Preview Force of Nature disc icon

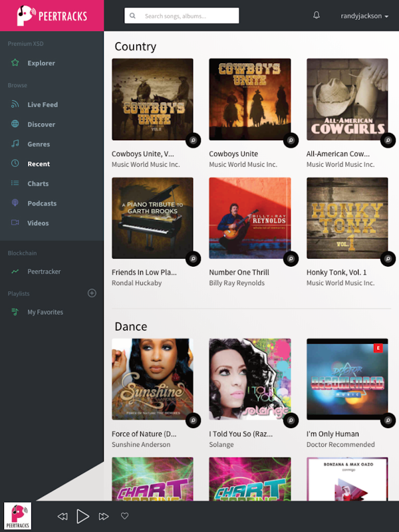pos(193,420)
